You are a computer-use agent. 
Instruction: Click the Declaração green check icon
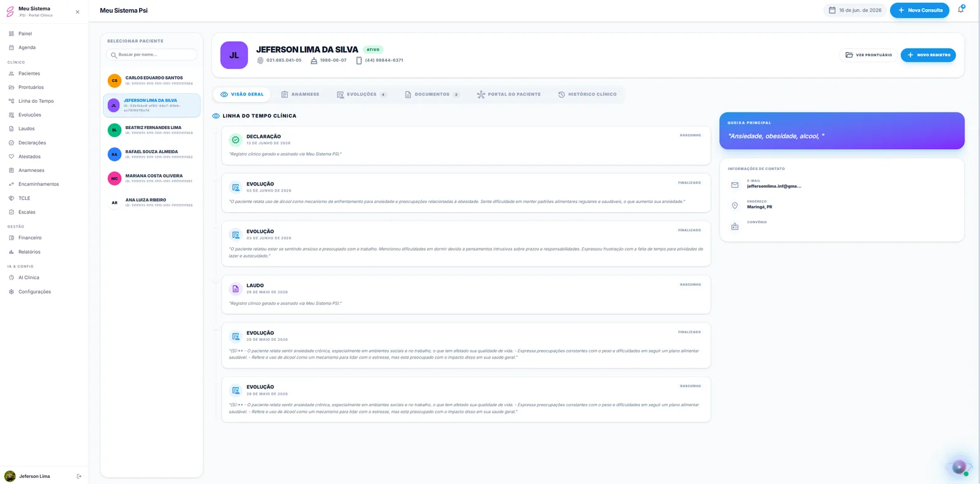tap(235, 140)
